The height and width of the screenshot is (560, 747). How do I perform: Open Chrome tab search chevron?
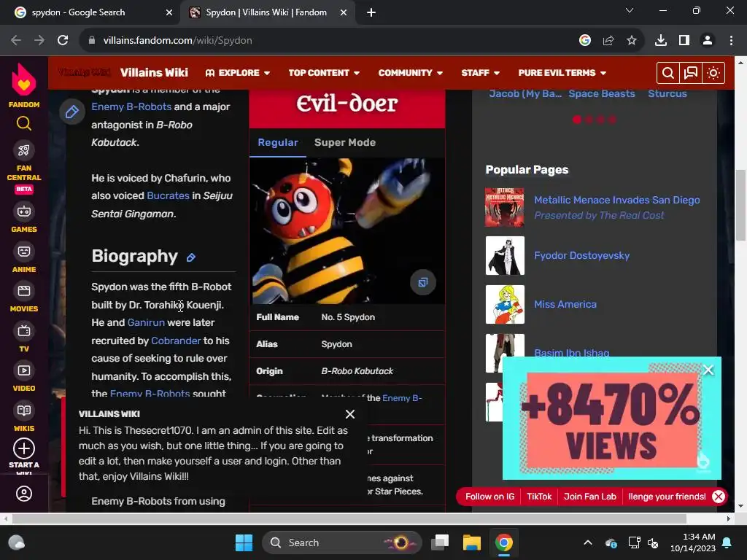[630, 10]
